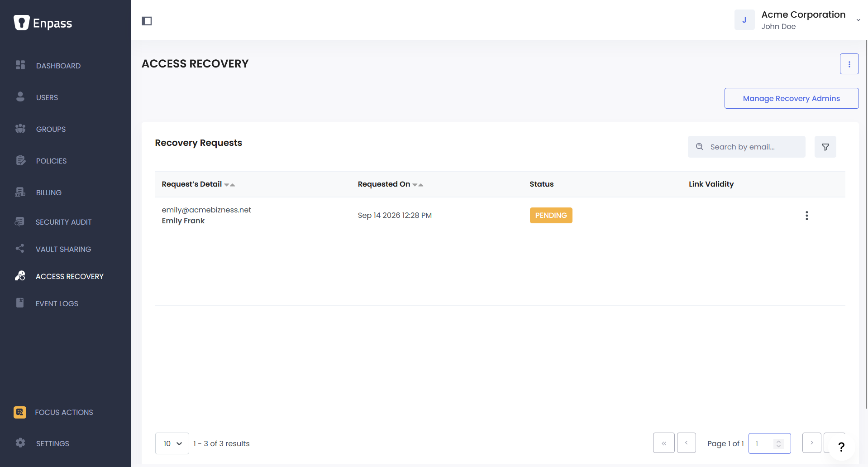
Task: Open the filter funnel icon
Action: 825,147
